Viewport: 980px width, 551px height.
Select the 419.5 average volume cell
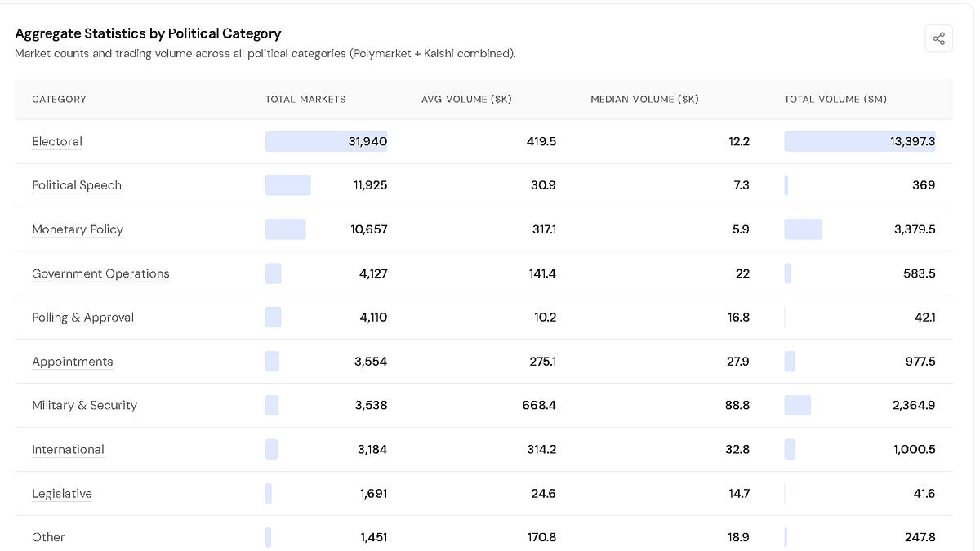click(x=541, y=141)
